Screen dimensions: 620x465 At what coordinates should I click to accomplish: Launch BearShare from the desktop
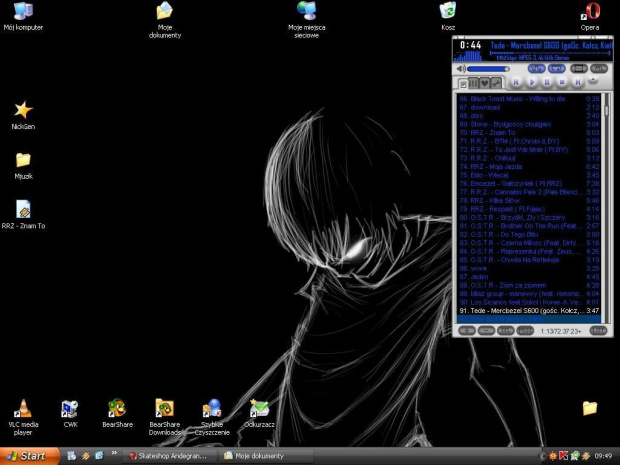(x=117, y=408)
